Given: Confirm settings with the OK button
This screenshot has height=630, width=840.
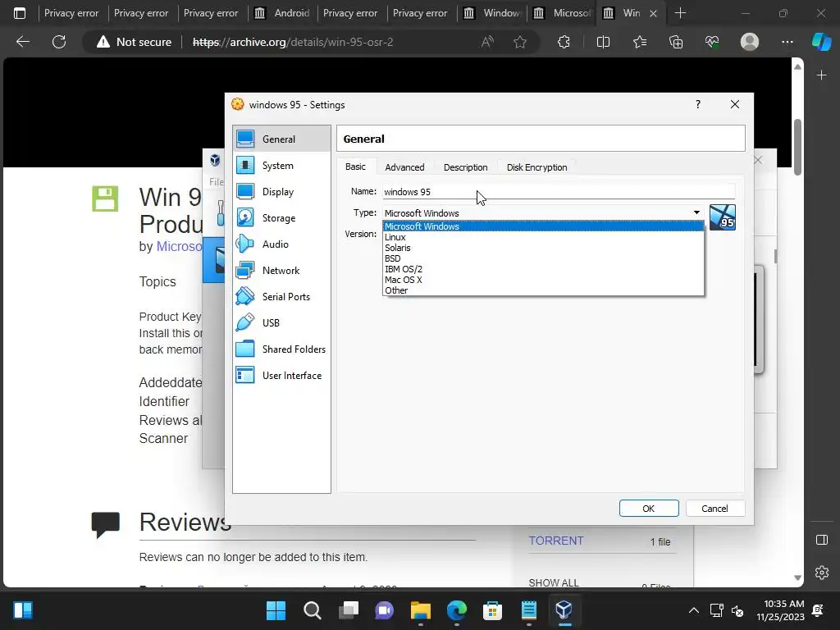Looking at the screenshot, I should click(x=649, y=509).
